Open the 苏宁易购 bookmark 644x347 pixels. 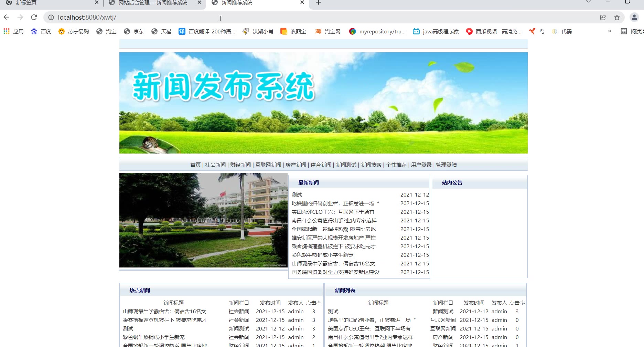tap(74, 31)
